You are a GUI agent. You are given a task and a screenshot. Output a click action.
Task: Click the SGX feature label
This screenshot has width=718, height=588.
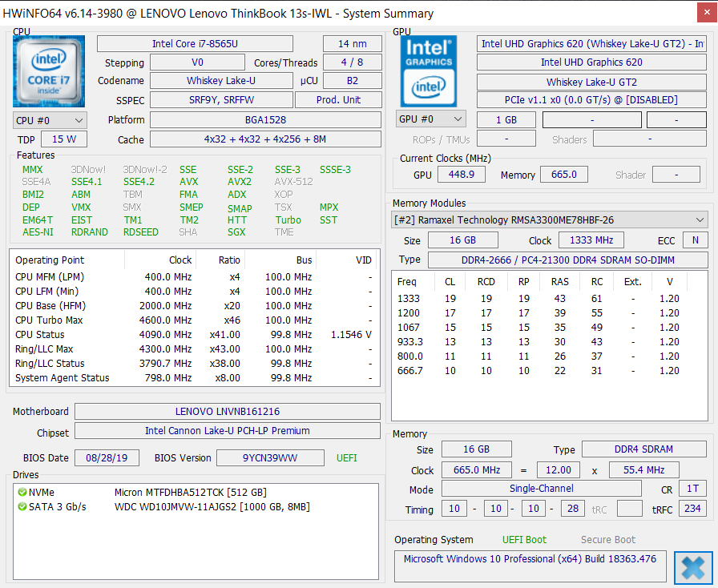click(x=236, y=232)
